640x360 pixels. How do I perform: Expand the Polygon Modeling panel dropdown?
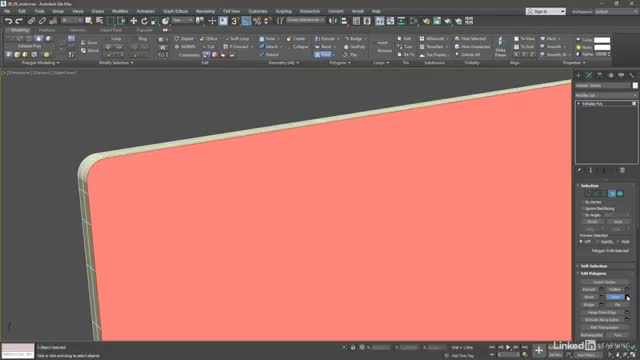tap(40, 63)
